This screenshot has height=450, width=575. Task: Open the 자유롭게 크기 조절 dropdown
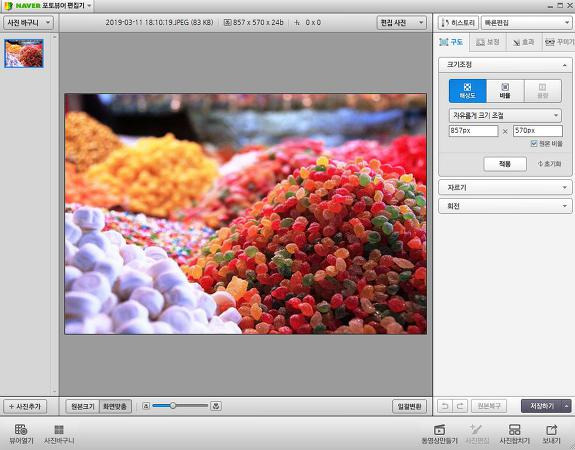[x=505, y=116]
